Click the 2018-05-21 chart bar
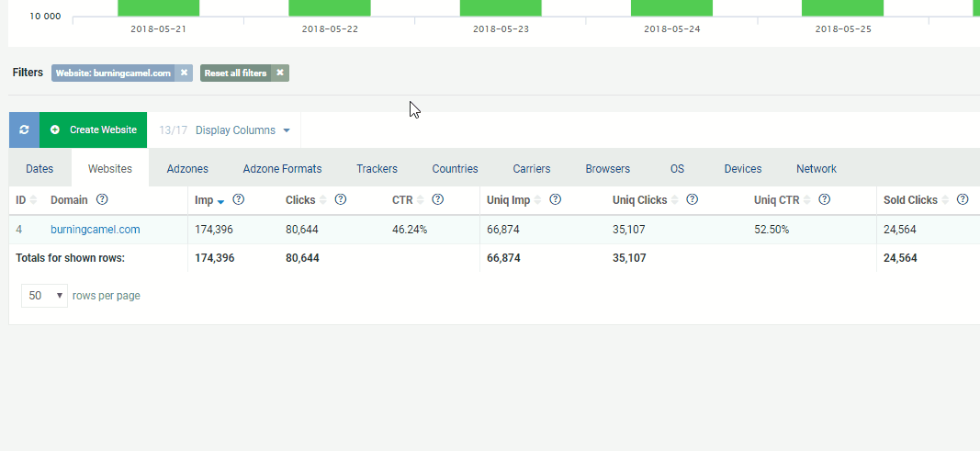This screenshot has height=451, width=980. click(158, 8)
